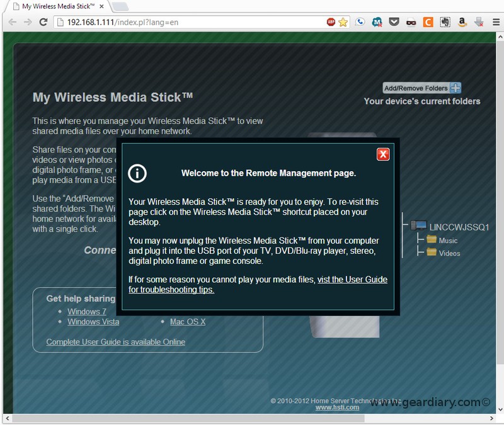Screen dimensions: 504x425
Task: Click the back navigation arrow
Action: [x=11, y=21]
